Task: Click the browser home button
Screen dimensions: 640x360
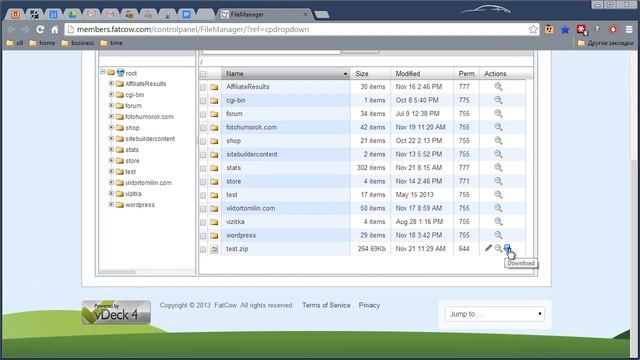Action: point(54,29)
